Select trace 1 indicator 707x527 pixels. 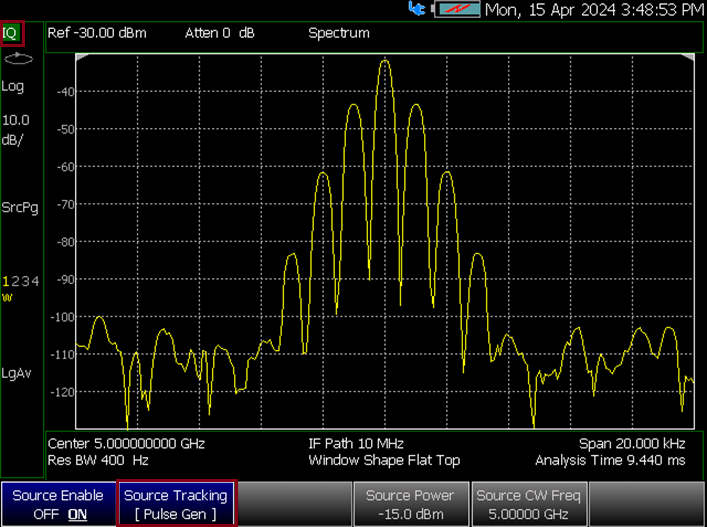pyautogui.click(x=5, y=282)
